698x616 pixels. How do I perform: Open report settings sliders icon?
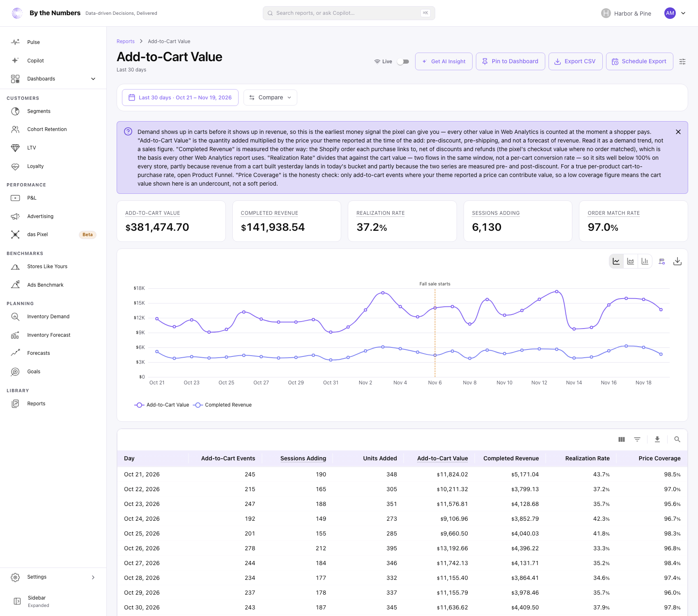(682, 62)
